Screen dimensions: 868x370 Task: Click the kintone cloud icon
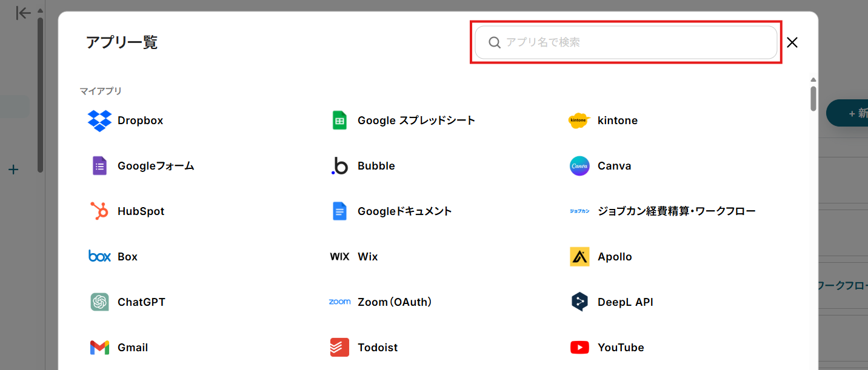pyautogui.click(x=579, y=121)
